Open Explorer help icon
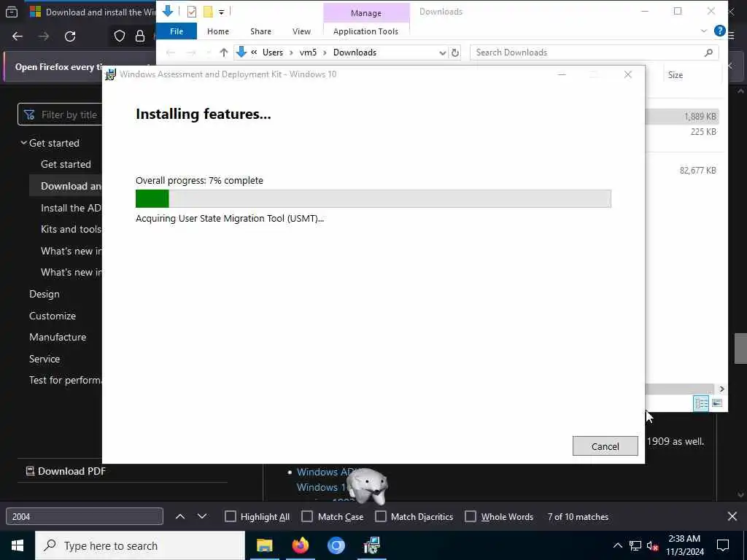The image size is (747, 560). tap(719, 31)
